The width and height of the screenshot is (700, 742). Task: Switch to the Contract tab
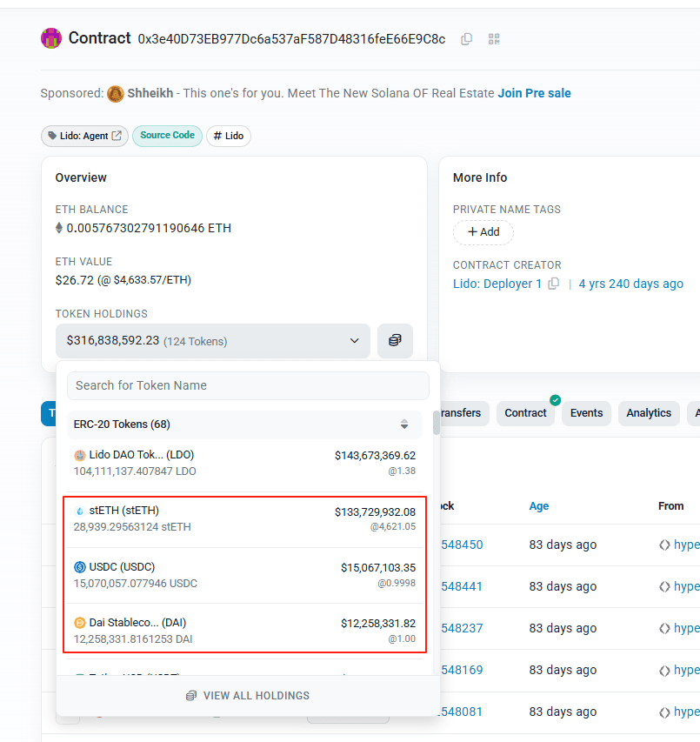coord(525,413)
